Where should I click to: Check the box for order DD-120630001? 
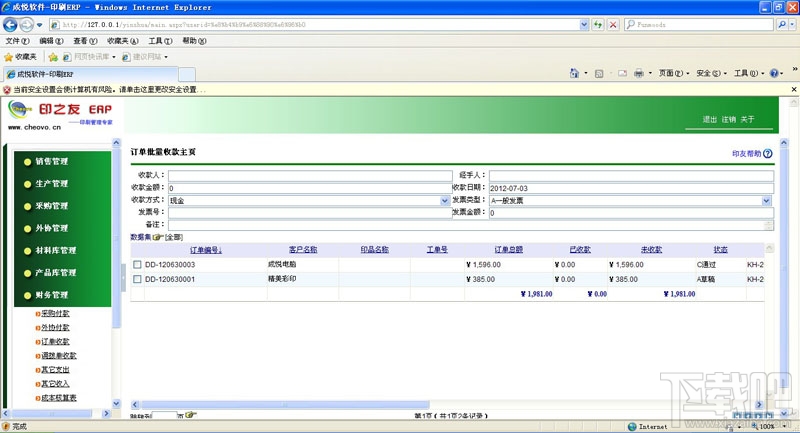point(137,279)
